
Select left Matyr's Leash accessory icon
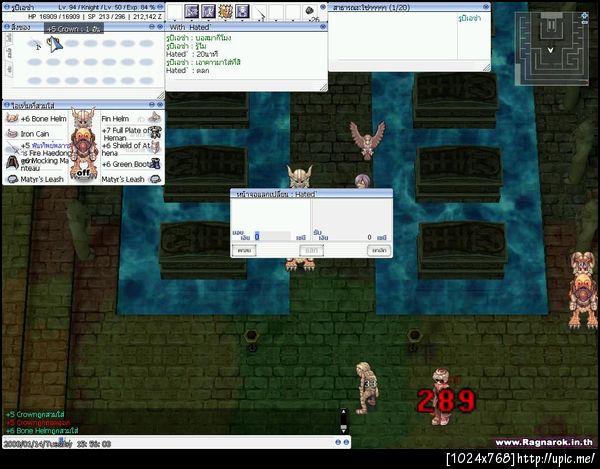[12, 179]
